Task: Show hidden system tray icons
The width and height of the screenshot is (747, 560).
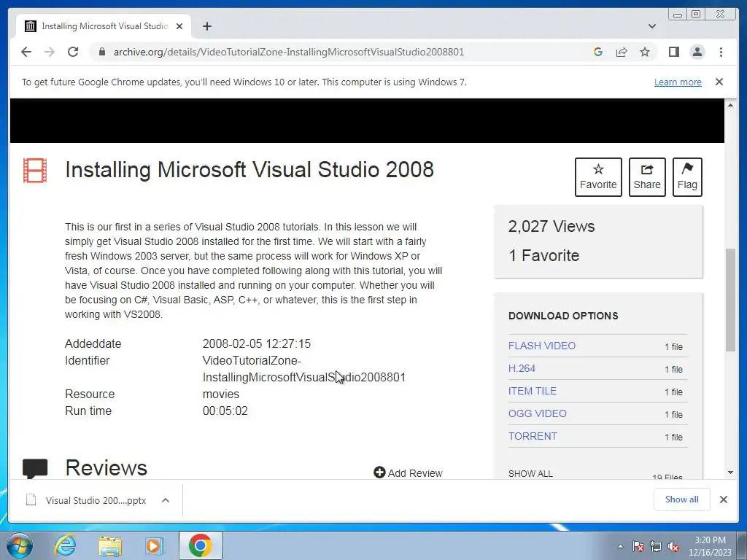Action: pyautogui.click(x=620, y=547)
